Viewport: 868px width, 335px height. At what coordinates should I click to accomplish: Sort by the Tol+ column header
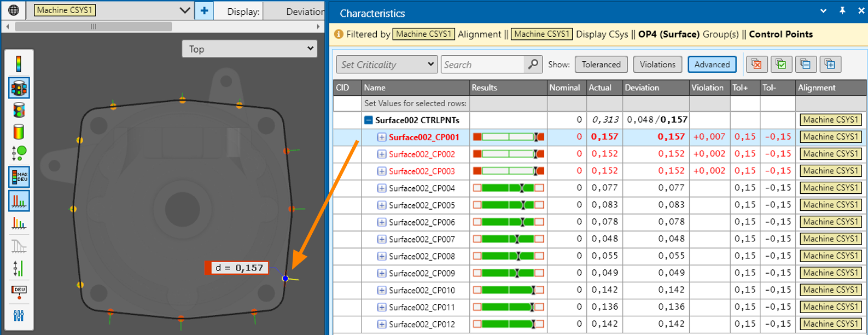click(x=744, y=88)
